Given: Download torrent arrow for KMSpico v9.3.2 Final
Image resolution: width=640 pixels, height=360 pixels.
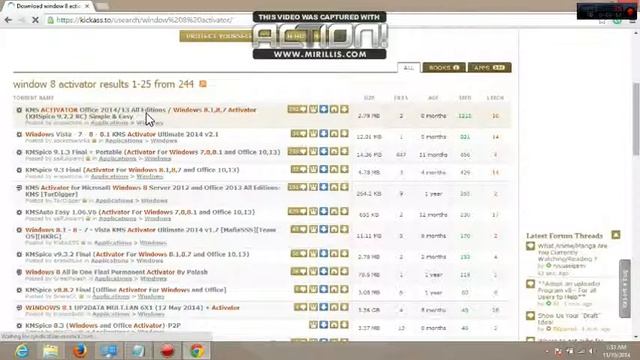Looking at the screenshot, I should 344,253.
